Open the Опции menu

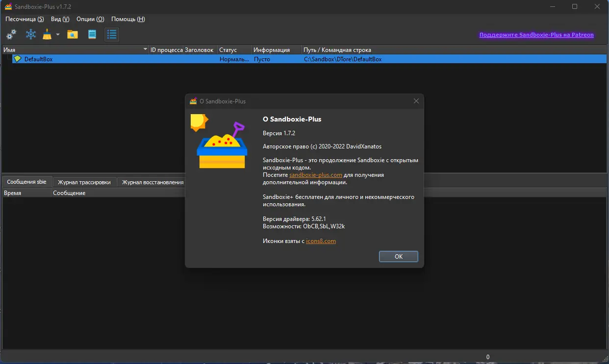click(90, 19)
